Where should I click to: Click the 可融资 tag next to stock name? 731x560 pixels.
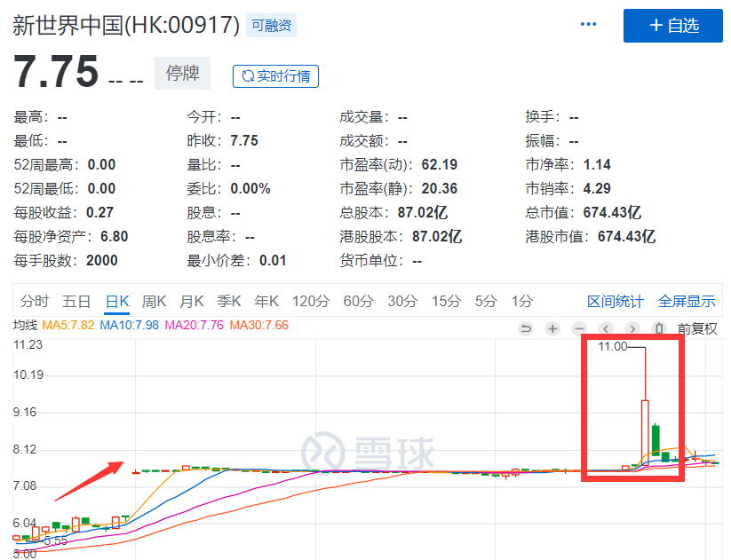coord(271,25)
